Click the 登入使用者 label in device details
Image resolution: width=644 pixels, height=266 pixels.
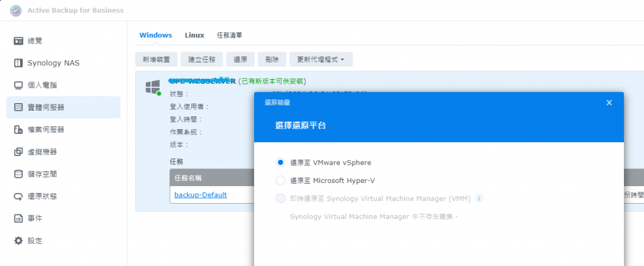point(189,107)
